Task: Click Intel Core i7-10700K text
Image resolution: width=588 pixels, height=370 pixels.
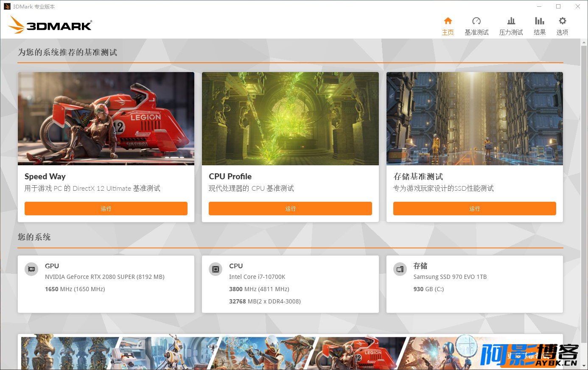Action: pos(257,277)
